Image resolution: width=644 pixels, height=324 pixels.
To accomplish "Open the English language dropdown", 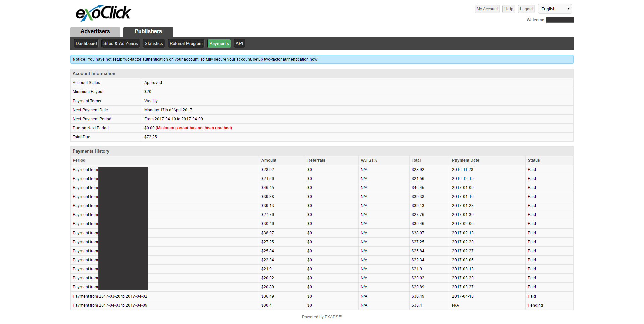I will (x=555, y=9).
